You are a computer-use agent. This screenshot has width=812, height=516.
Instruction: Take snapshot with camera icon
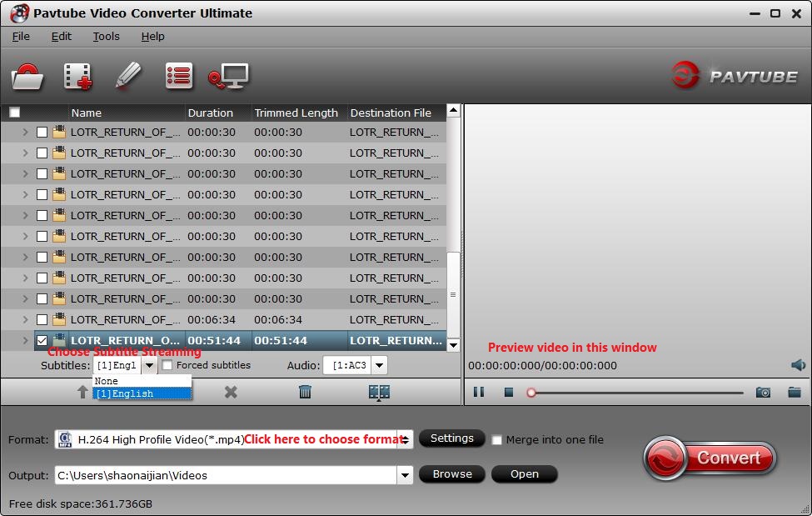point(763,393)
